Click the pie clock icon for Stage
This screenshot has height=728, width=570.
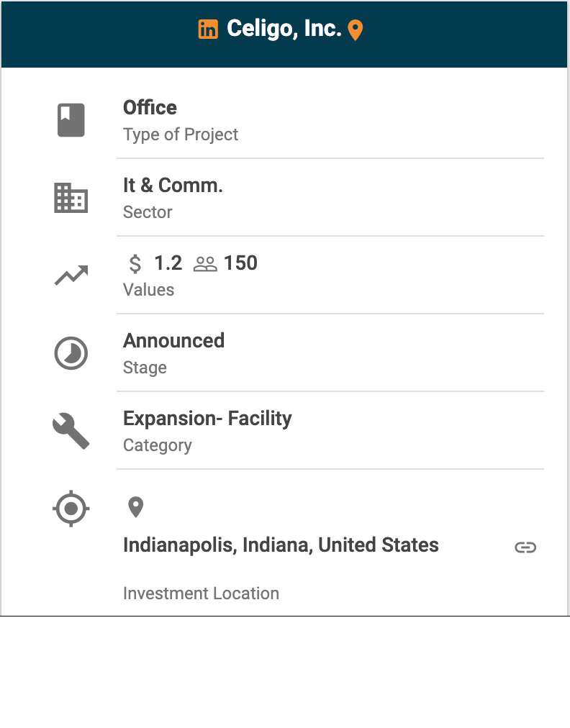click(x=71, y=353)
